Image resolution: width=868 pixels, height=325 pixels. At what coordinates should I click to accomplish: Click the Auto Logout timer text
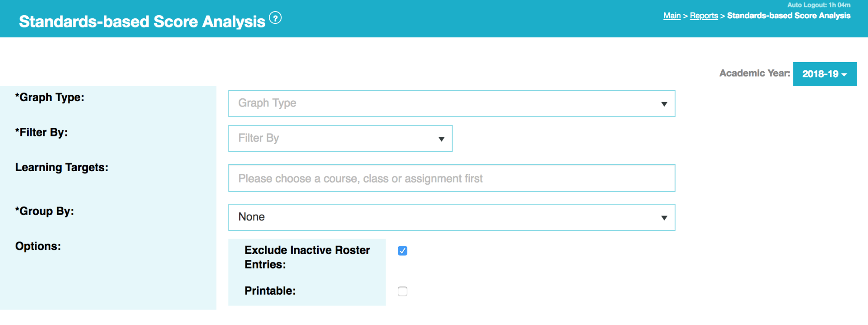[x=819, y=5]
